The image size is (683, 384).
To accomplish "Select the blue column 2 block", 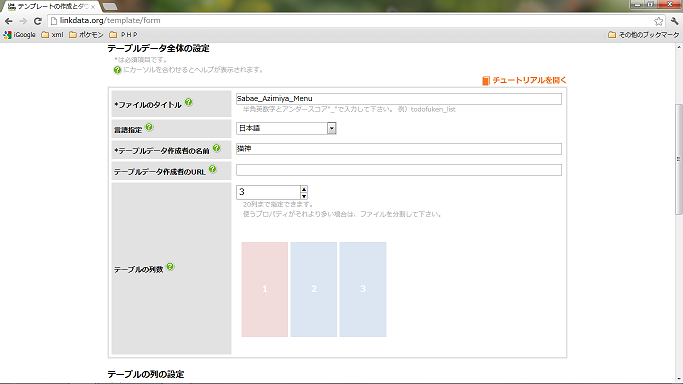I will pyautogui.click(x=314, y=289).
